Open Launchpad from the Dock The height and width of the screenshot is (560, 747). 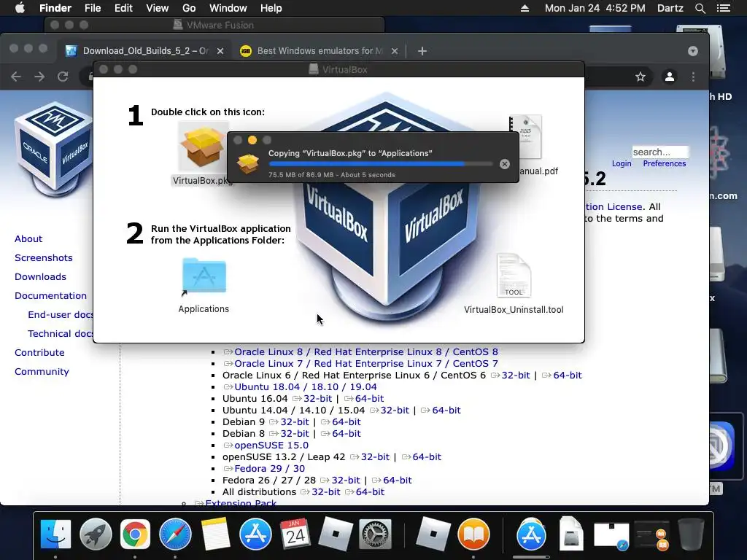[96, 534]
